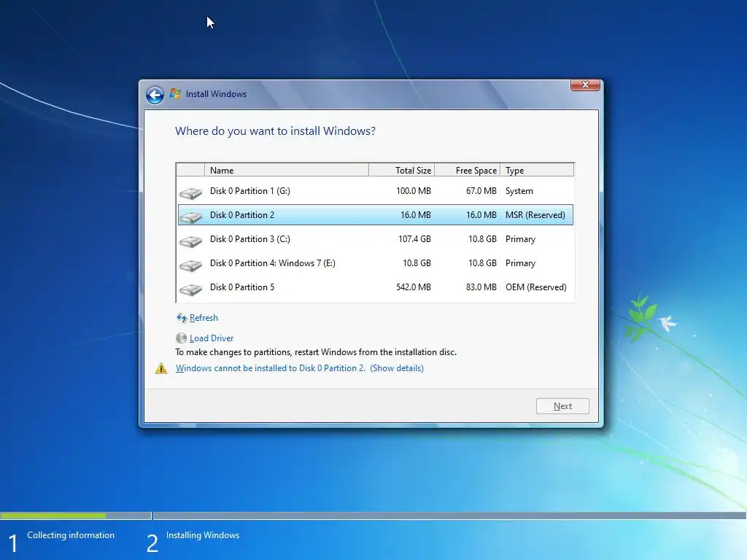Click the drive icon for Partition 4 Windows 7
Screen dimensions: 747x560
tap(190, 265)
